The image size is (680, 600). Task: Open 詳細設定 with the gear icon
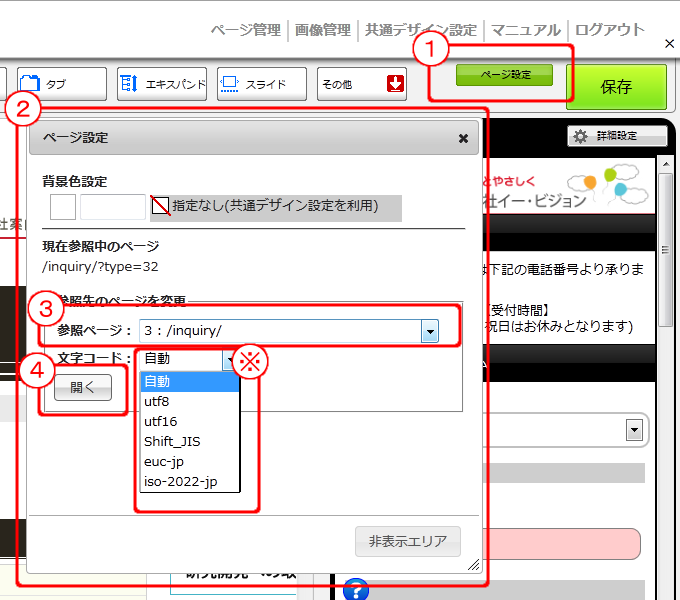coord(581,136)
